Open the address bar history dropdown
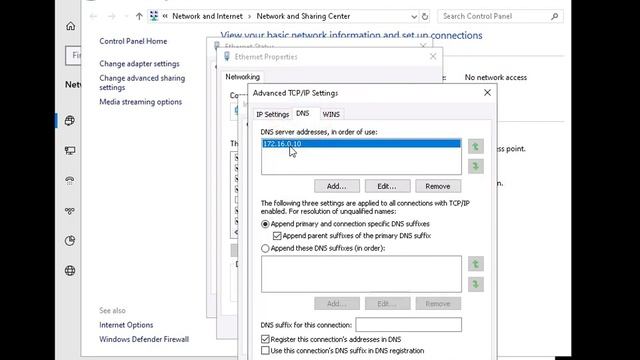 tap(414, 17)
